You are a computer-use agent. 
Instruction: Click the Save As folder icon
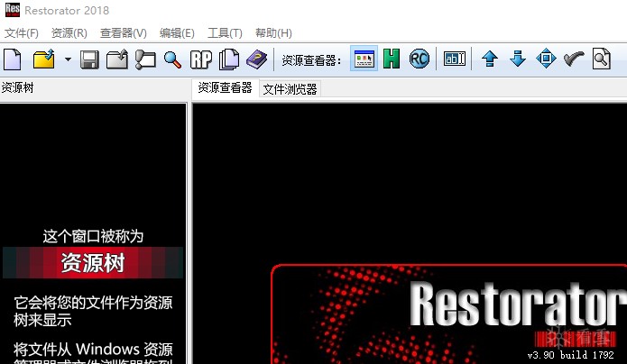(116, 59)
